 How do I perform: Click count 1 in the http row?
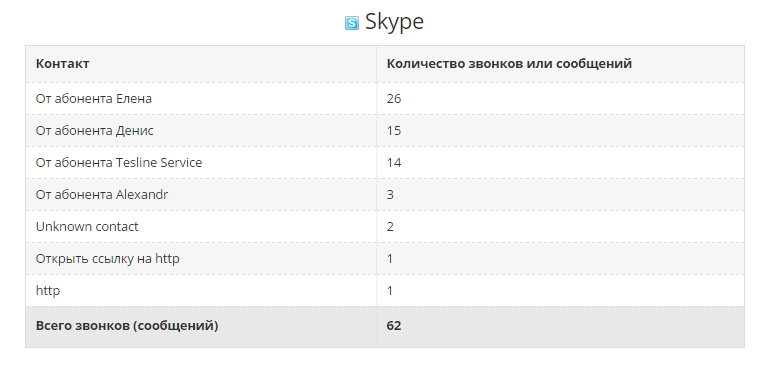[x=390, y=291]
